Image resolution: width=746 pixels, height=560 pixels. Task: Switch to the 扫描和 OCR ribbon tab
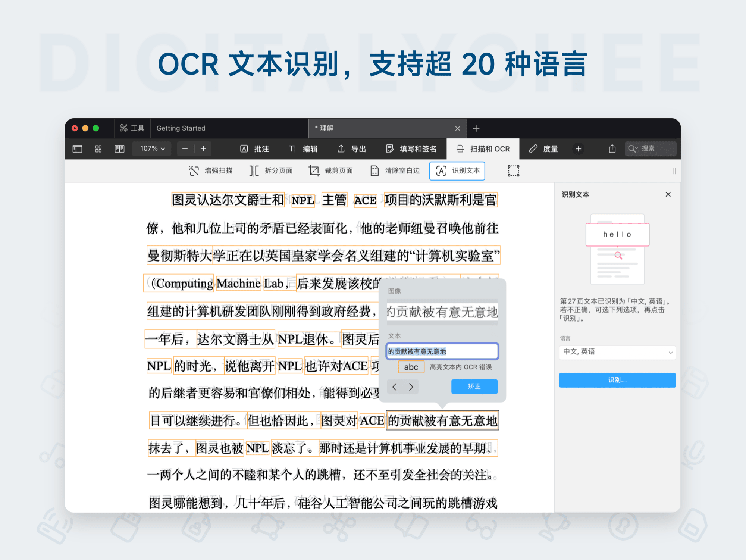(483, 148)
